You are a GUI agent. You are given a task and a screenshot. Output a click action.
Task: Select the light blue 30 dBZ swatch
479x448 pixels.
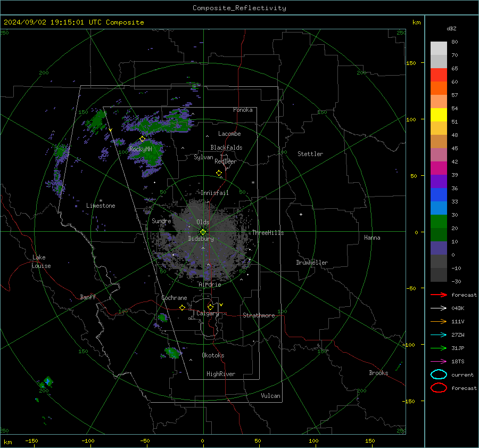pos(439,208)
